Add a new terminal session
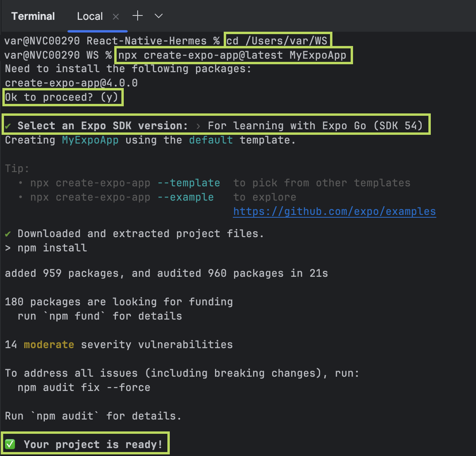Image resolution: width=476 pixels, height=456 pixels. (138, 16)
